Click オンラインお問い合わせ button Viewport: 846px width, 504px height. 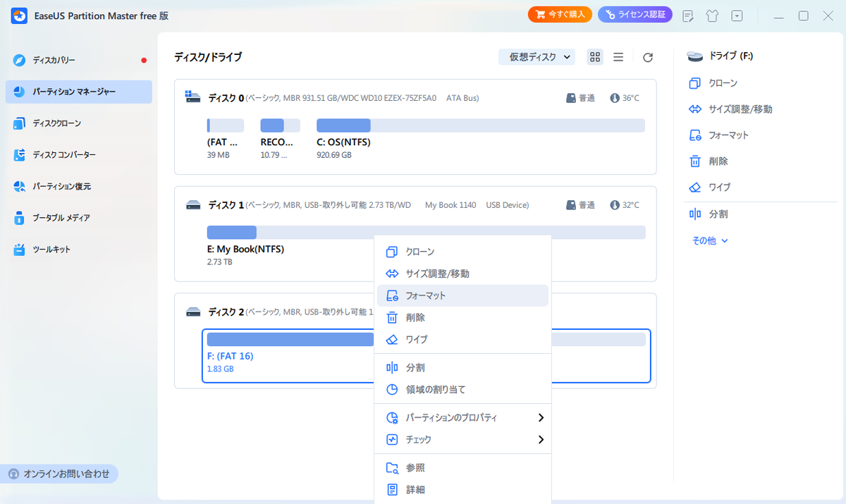(x=59, y=474)
